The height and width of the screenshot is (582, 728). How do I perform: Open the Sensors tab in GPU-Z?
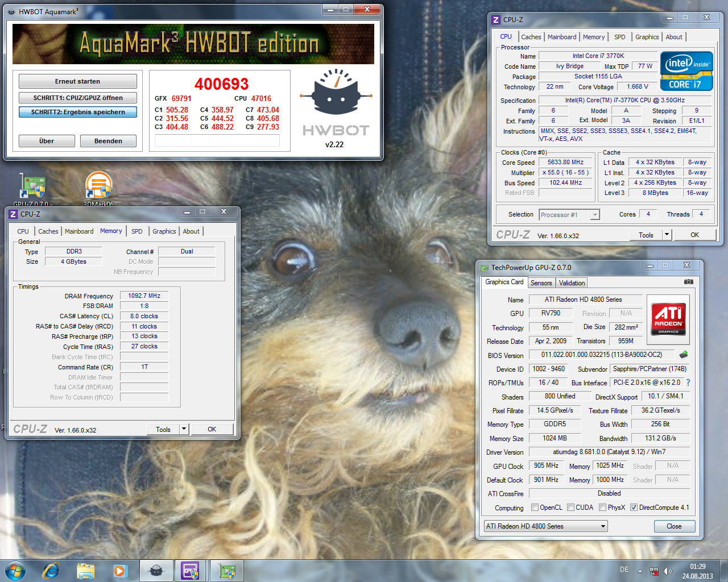[x=541, y=282]
